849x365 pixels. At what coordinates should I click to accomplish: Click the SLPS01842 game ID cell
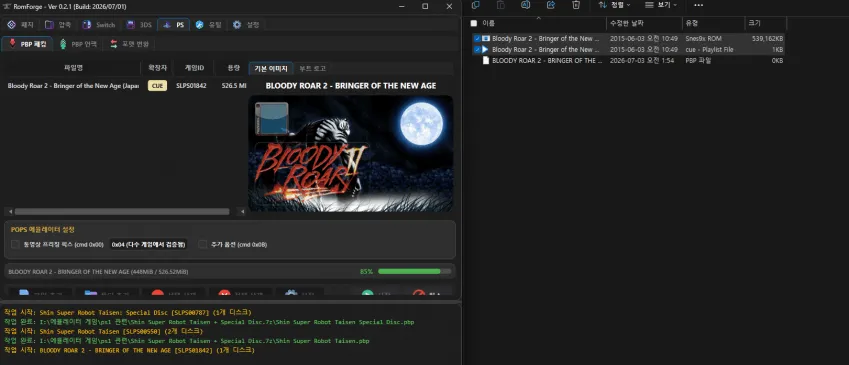pos(191,86)
